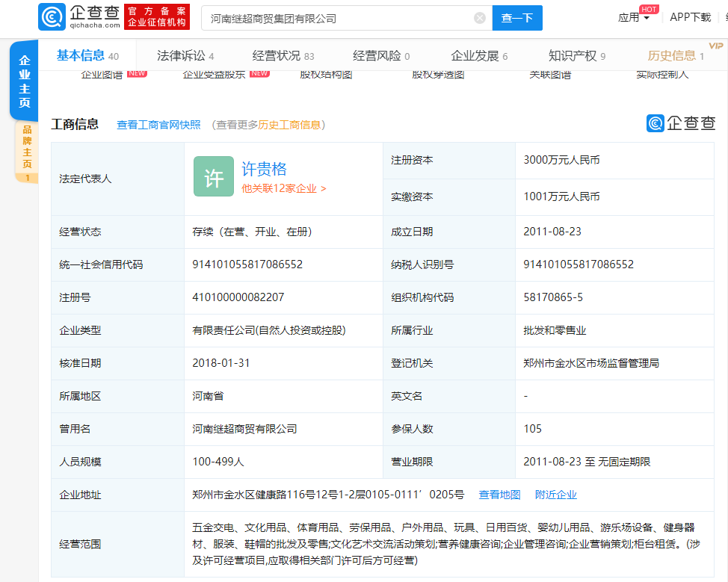728x582 pixels.
Task: Select business term 2011-08-23 至 无固定期限
Action: 587,462
